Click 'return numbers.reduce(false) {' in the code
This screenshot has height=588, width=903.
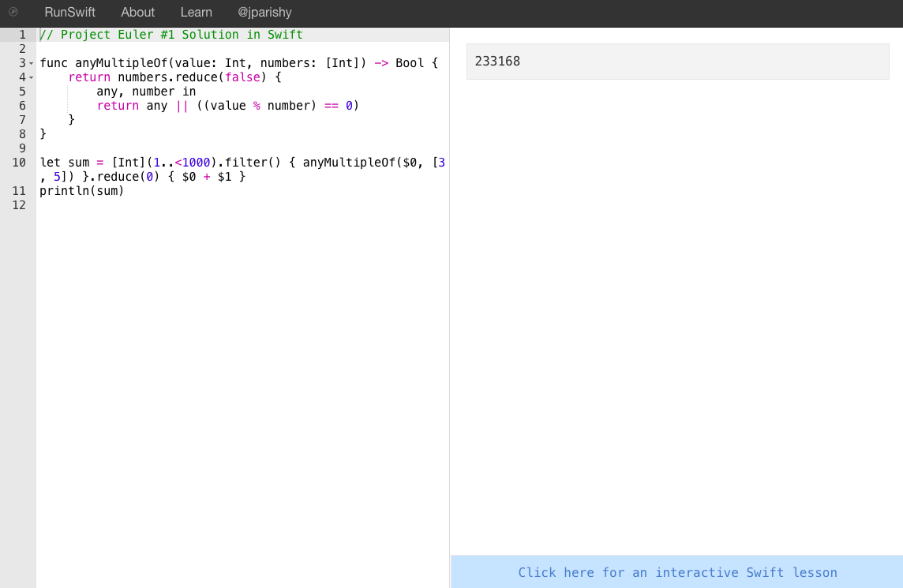(x=174, y=77)
